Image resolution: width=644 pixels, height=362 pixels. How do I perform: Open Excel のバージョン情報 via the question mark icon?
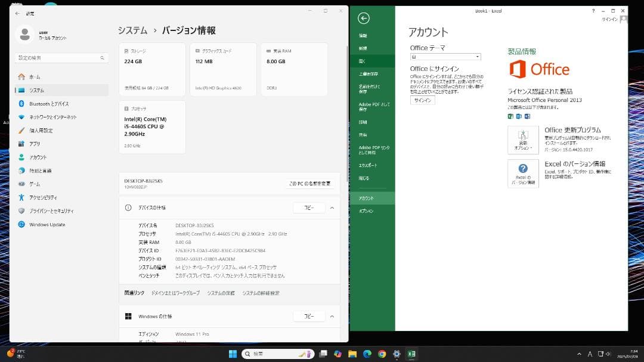pyautogui.click(x=523, y=173)
